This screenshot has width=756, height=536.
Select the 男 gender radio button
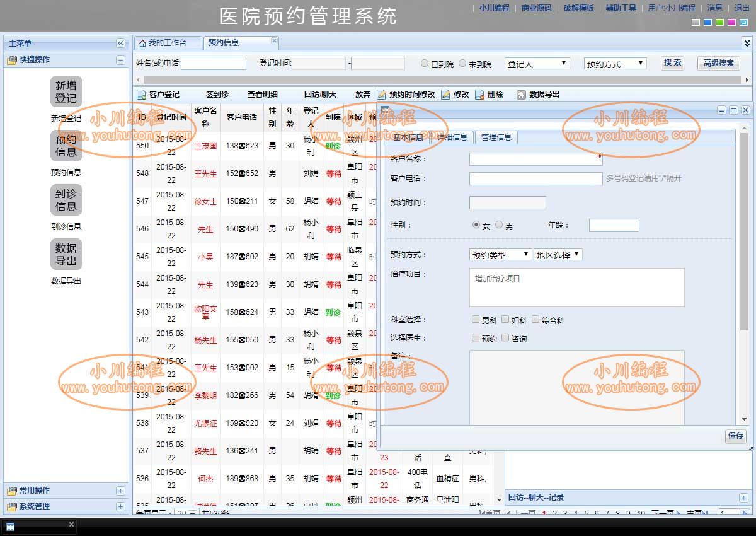point(499,224)
